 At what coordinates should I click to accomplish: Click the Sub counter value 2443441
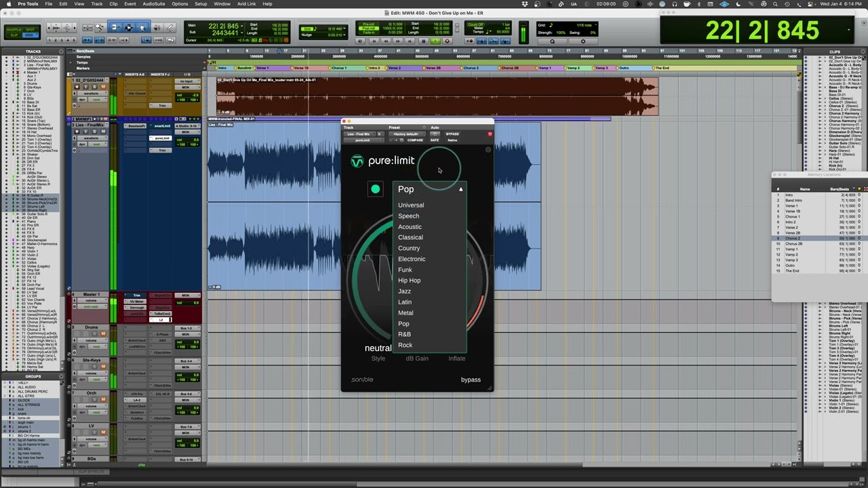coord(224,33)
